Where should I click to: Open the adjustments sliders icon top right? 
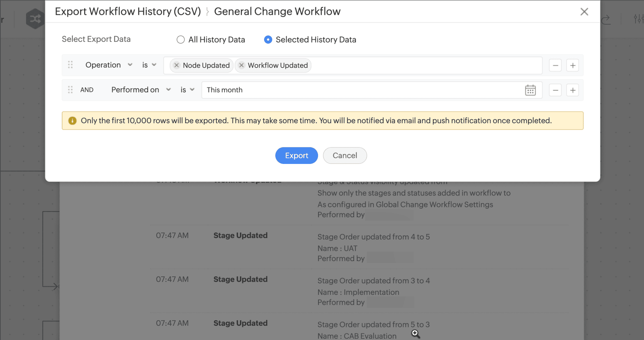(639, 19)
